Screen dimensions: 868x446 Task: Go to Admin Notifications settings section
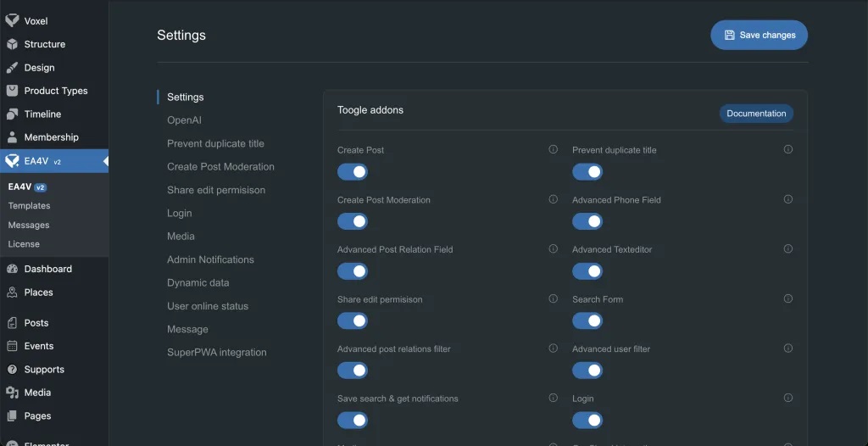[x=210, y=259]
